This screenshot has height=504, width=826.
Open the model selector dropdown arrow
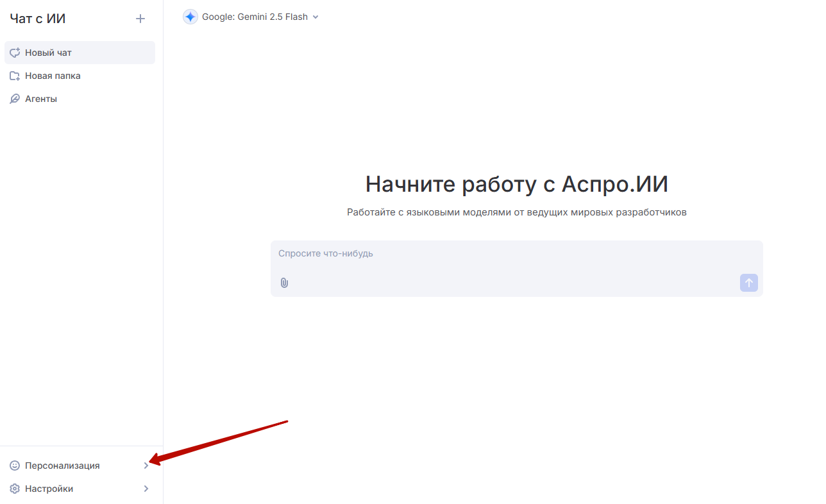point(316,17)
